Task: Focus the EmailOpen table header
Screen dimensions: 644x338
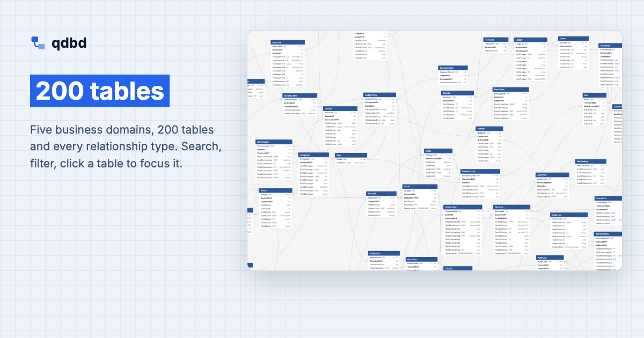Action: (x=511, y=90)
